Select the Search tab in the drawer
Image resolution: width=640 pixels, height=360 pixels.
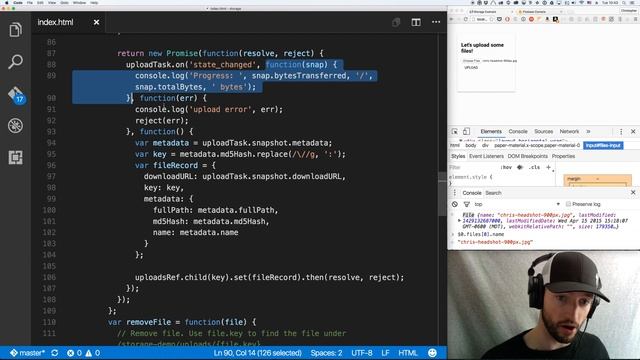(493, 193)
